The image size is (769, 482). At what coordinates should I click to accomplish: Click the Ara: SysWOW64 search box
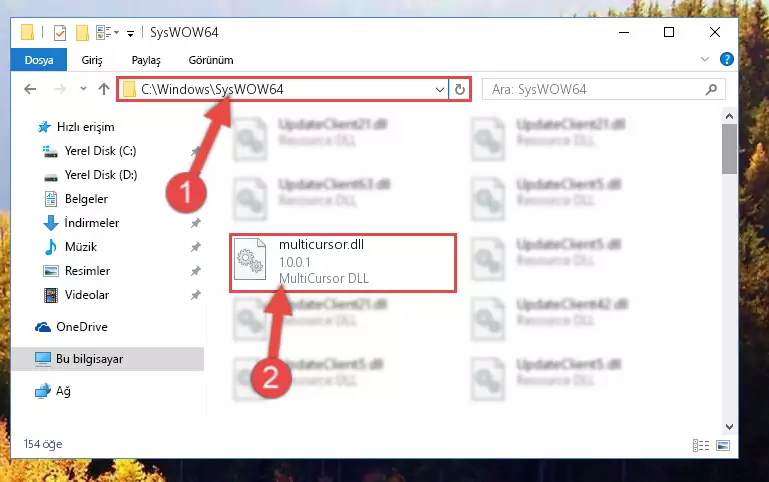click(x=604, y=89)
